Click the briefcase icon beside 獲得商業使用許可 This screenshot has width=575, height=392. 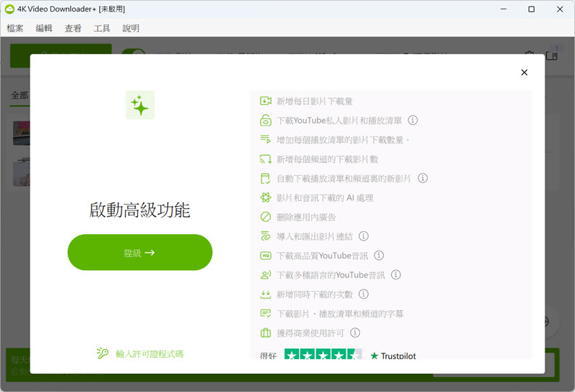[265, 332]
